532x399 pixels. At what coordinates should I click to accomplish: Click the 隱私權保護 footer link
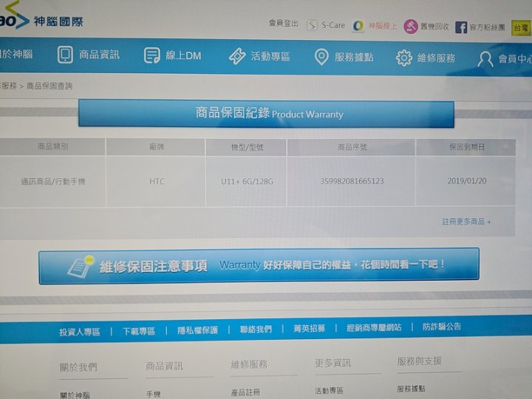197,330
